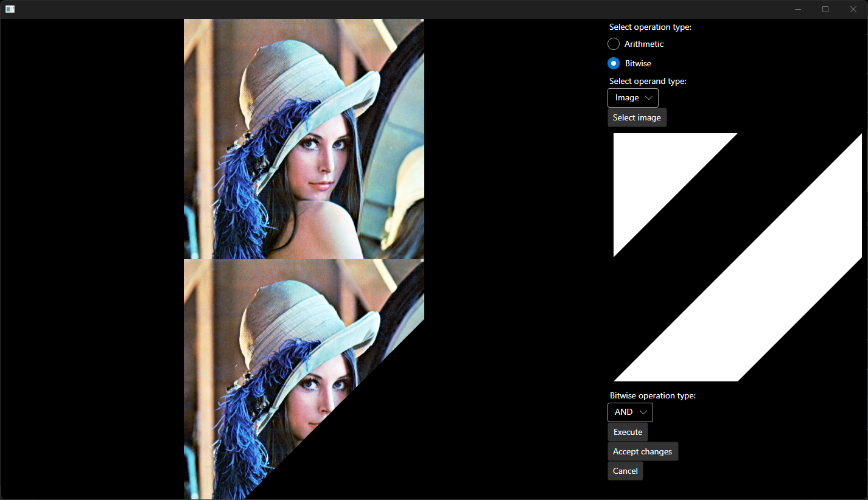The height and width of the screenshot is (500, 868).
Task: Click the 'Select operand type:' label
Action: coord(648,82)
